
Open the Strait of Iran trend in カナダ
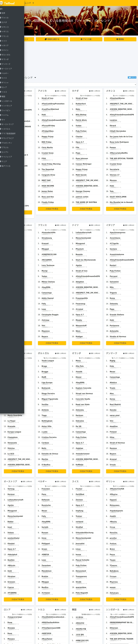click(82, 98)
